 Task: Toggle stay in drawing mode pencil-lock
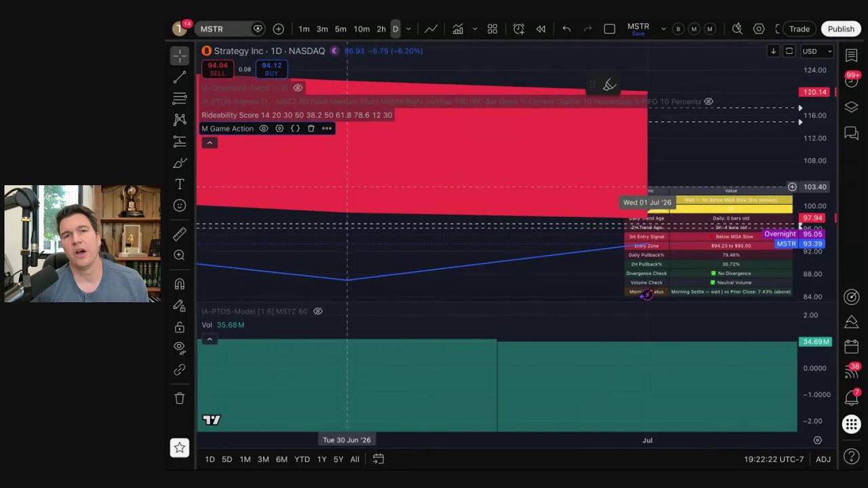click(180, 306)
